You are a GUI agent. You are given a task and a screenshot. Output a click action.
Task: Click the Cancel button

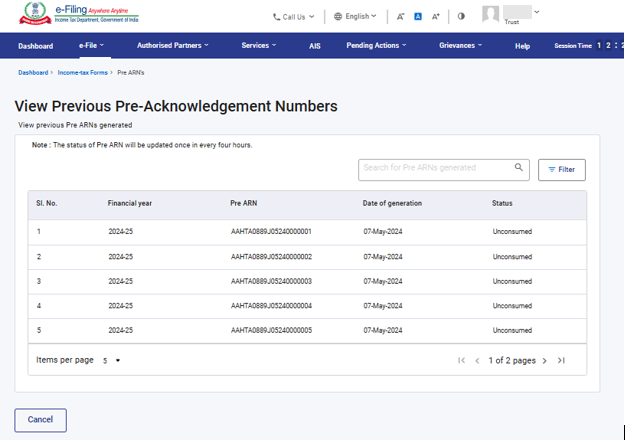click(40, 420)
